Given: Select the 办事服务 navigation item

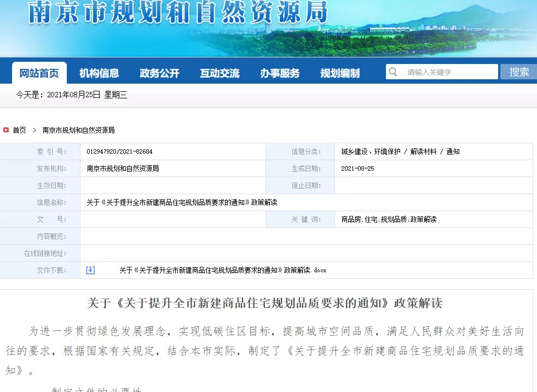Looking at the screenshot, I should coord(280,73).
